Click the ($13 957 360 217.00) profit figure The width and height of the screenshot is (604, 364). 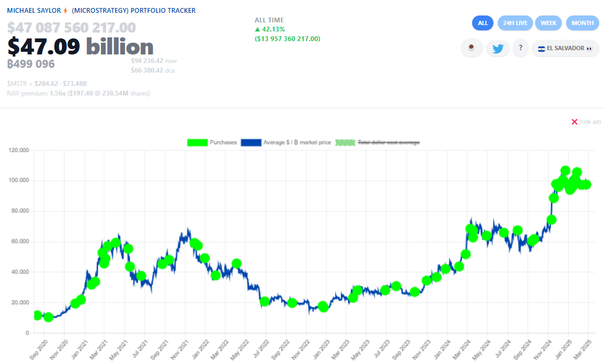[x=287, y=39]
